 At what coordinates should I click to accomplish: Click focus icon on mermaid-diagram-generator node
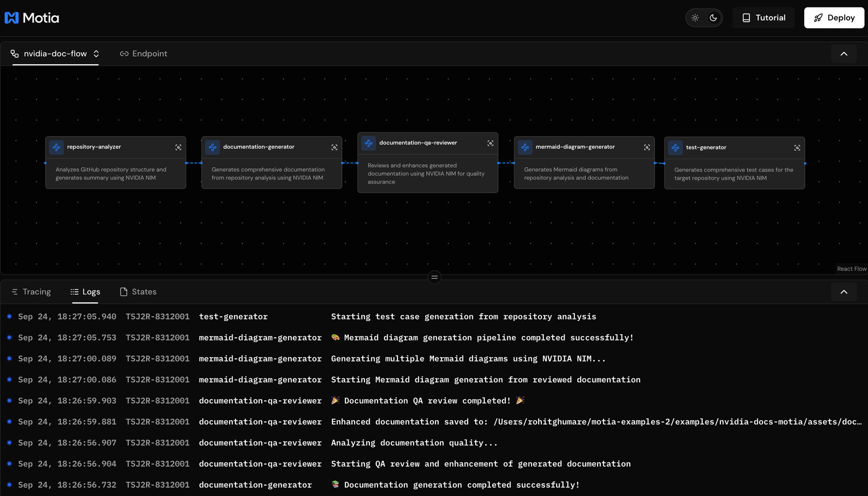coord(647,147)
